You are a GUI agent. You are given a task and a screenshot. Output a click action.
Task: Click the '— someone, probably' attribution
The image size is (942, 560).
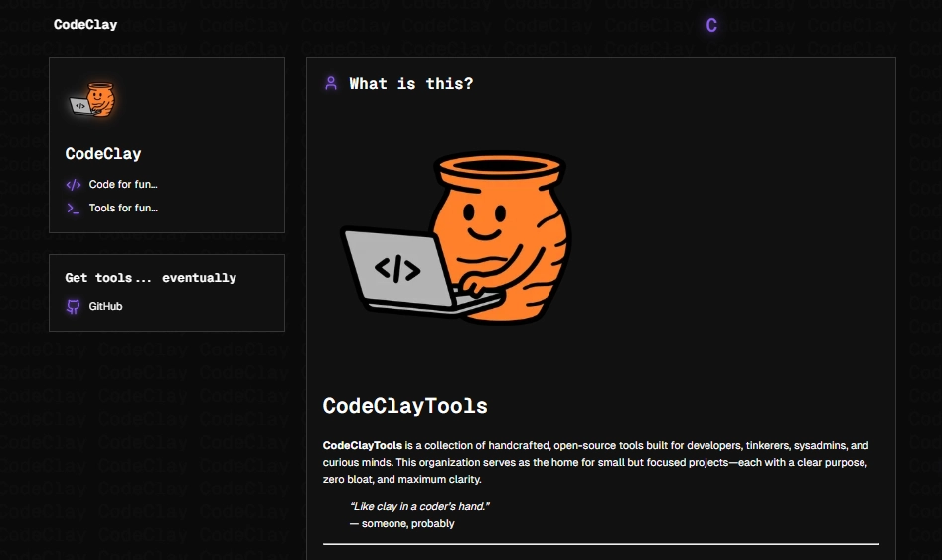(401, 524)
